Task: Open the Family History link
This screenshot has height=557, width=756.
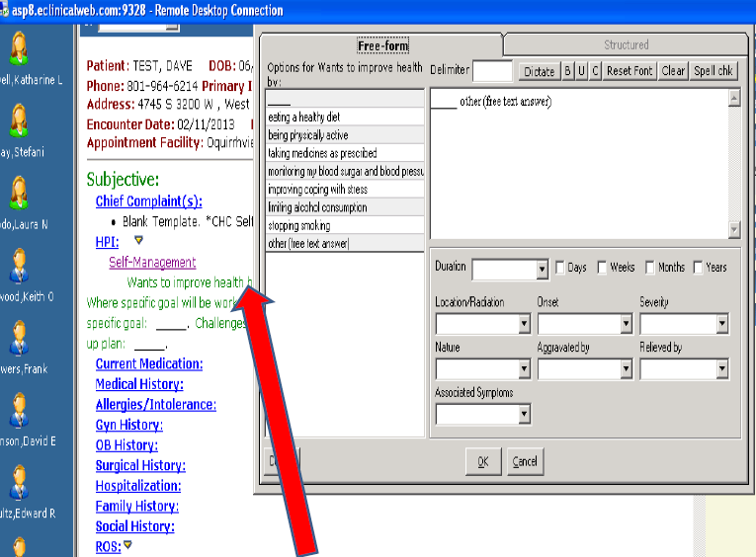Action: (137, 506)
